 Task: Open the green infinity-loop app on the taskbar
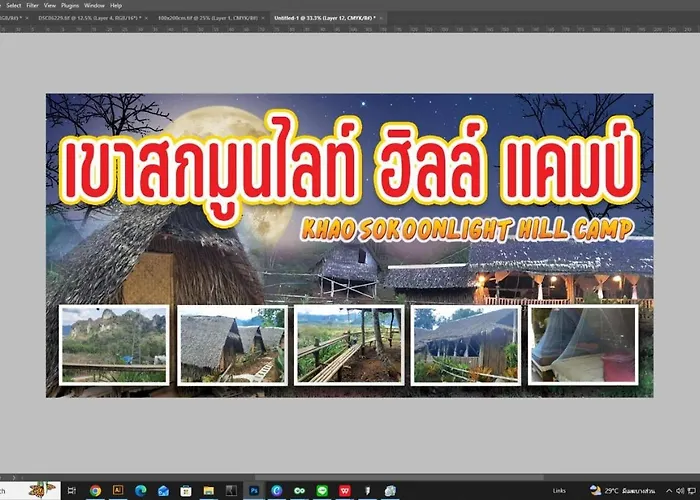click(x=300, y=491)
